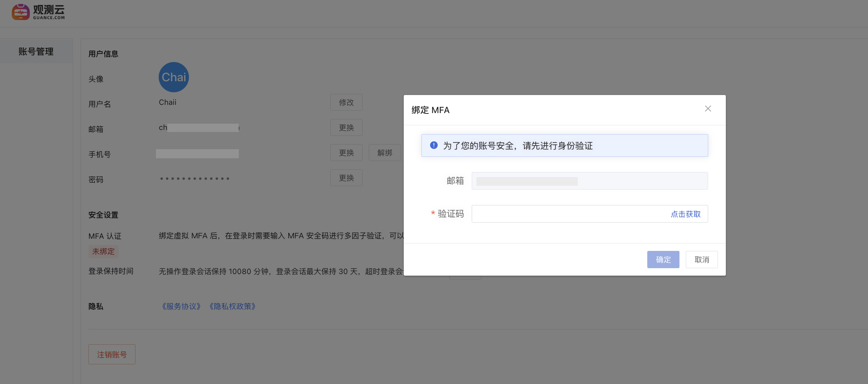868x384 pixels.
Task: Click 修改 next to username
Action: click(346, 102)
